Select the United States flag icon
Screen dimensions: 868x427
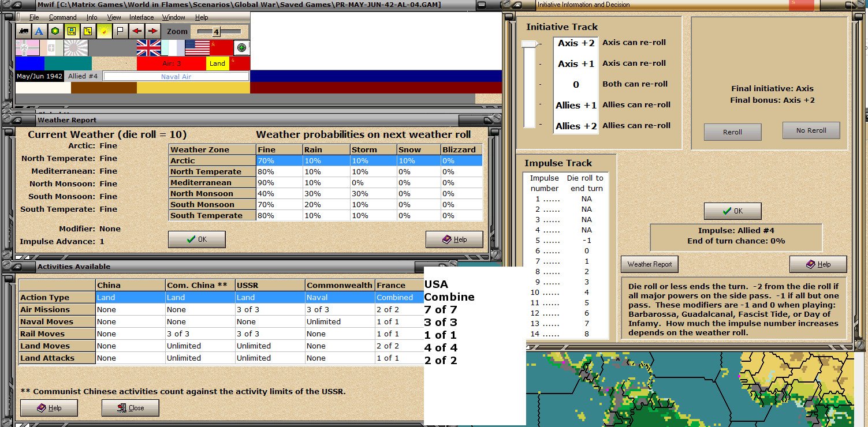[198, 48]
